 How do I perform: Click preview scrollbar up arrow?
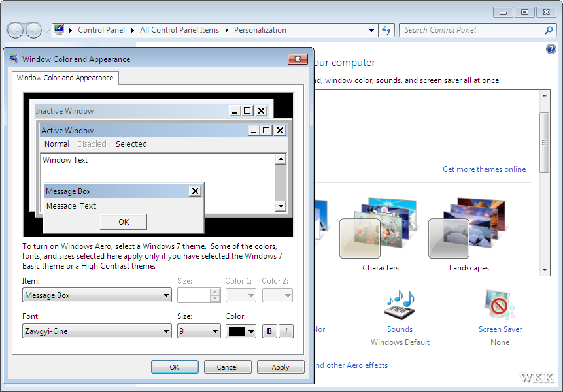pos(281,159)
